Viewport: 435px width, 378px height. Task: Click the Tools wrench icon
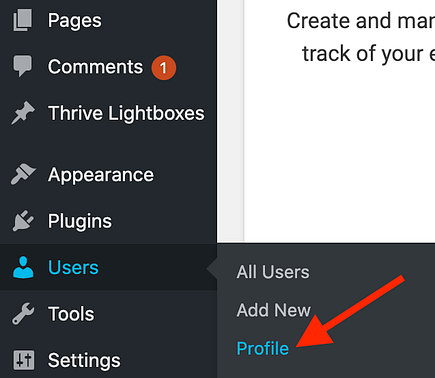tap(23, 314)
